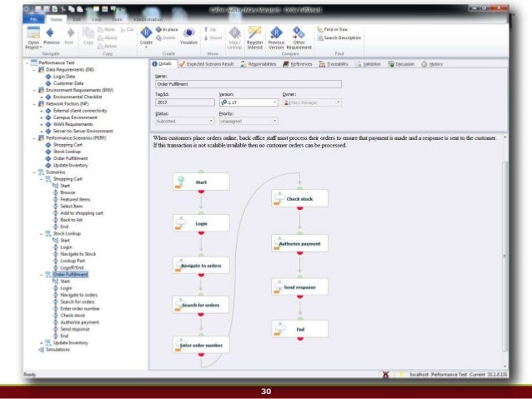Click the Delete ribbon option
This screenshot has width=532, height=399.
(166, 37)
